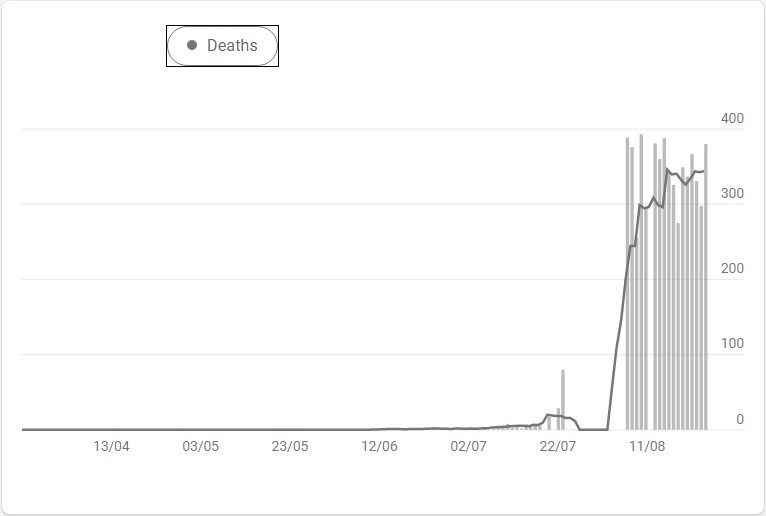Select the last bar on the chart
The width and height of the screenshot is (766, 516).
click(705, 287)
